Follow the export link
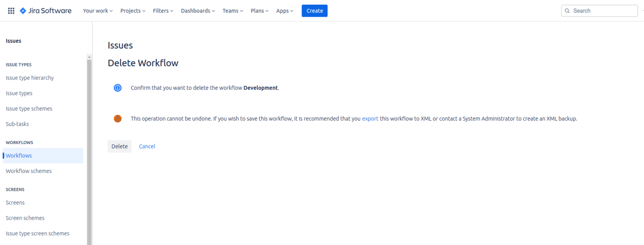This screenshot has height=245, width=644. pyautogui.click(x=370, y=119)
